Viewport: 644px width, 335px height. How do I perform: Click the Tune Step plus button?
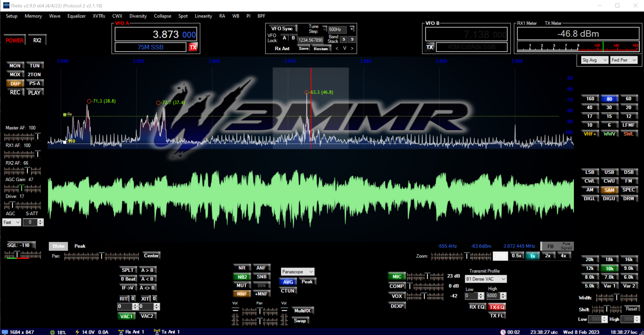352,29
